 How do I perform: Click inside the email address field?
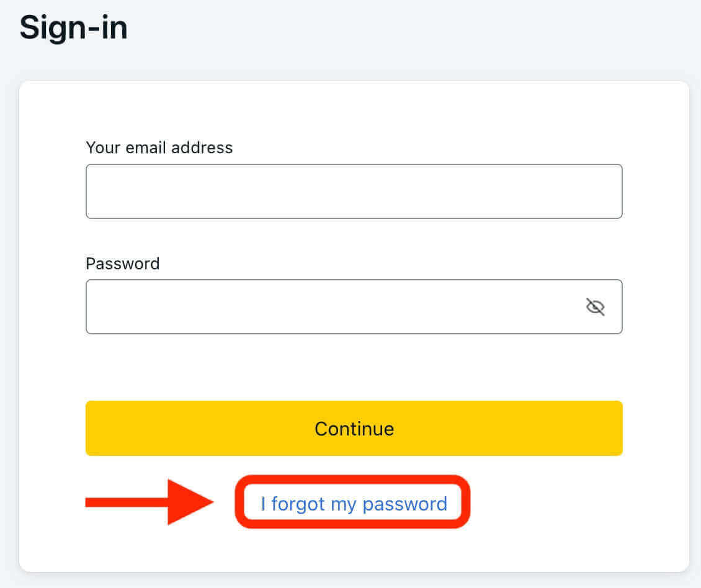pos(354,191)
